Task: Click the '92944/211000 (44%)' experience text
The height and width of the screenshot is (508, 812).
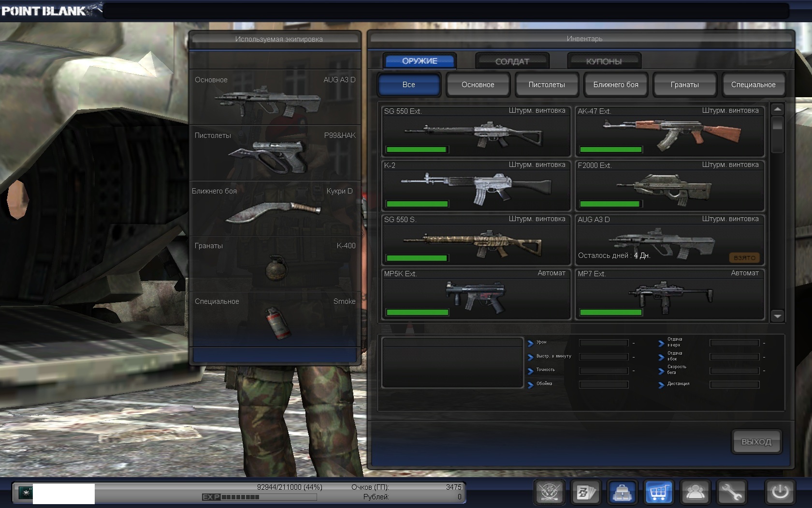Action: click(290, 487)
